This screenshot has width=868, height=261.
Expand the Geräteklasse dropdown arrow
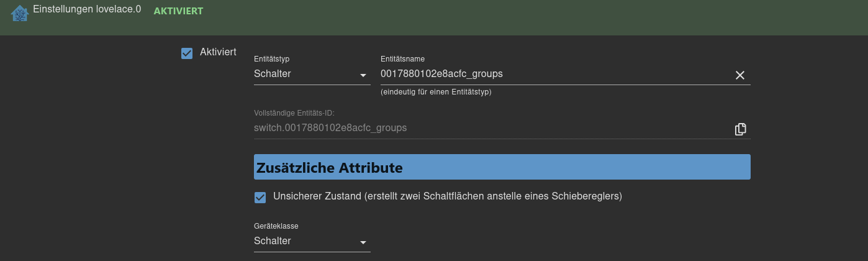coord(363,242)
